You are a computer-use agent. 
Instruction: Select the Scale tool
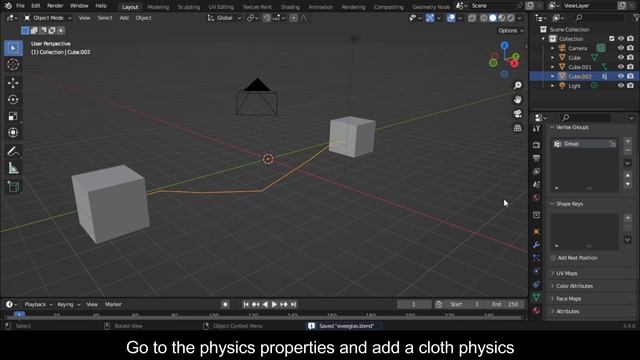coord(13,116)
